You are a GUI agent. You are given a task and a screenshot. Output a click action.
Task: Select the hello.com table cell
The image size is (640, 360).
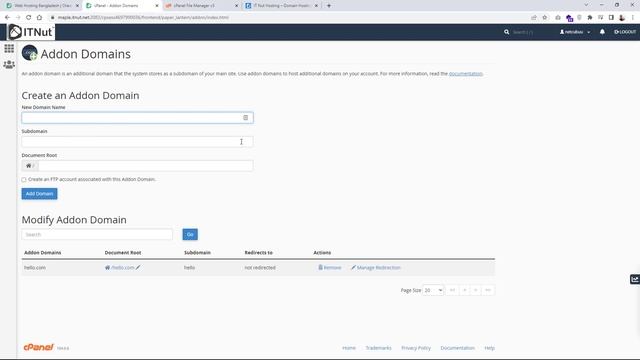[35, 267]
